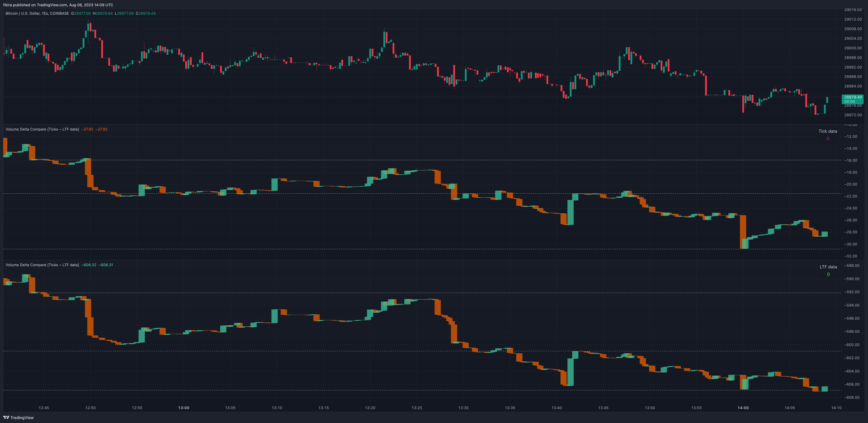Click the 'Bitcoin / U.S. Dollar, 15s, COINBASE' title

pyautogui.click(x=37, y=14)
